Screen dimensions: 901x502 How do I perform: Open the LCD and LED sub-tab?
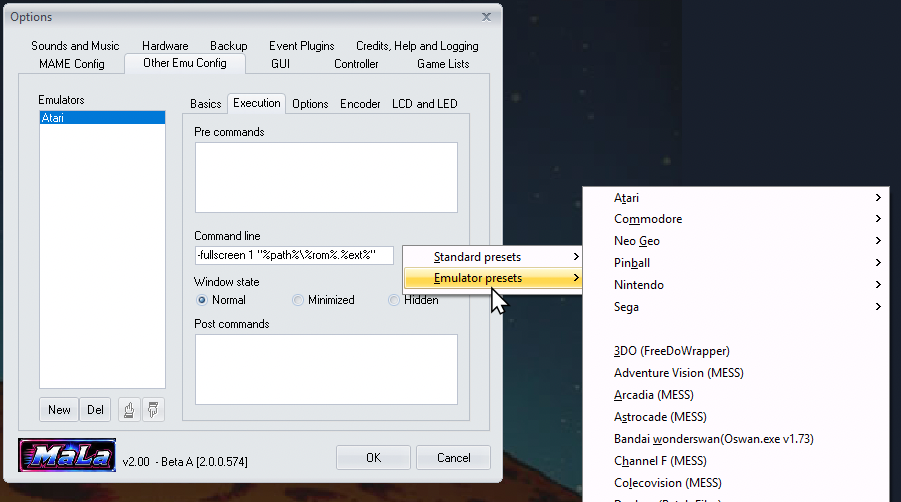point(425,104)
